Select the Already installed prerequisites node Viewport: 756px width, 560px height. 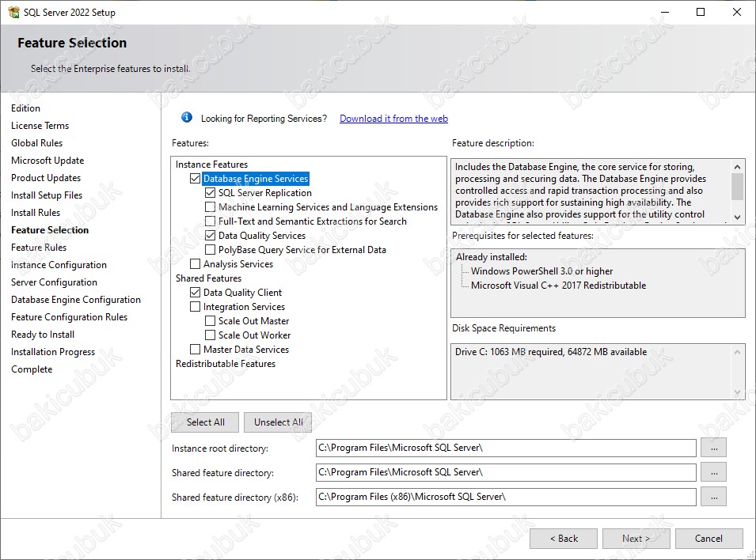pyautogui.click(x=492, y=257)
